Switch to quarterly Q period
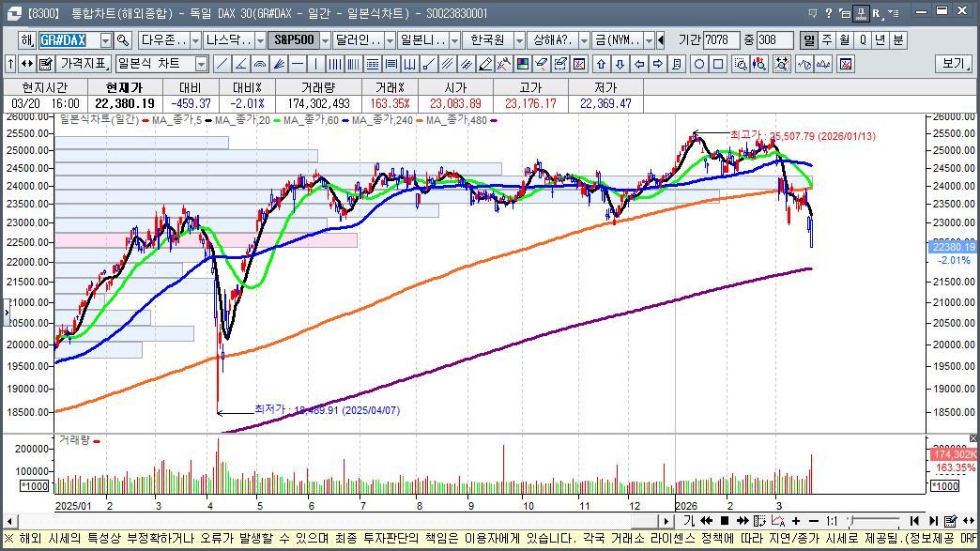The width and height of the screenshot is (980, 551). click(x=863, y=40)
